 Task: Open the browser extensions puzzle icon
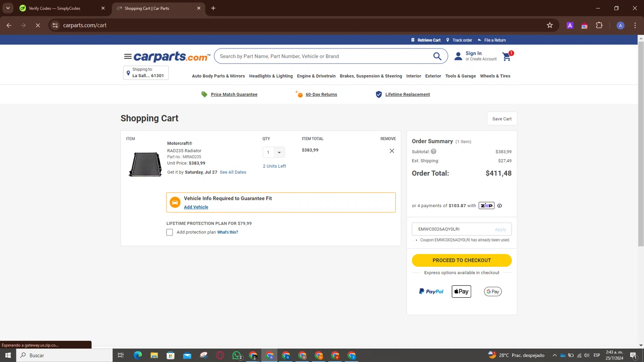599,25
